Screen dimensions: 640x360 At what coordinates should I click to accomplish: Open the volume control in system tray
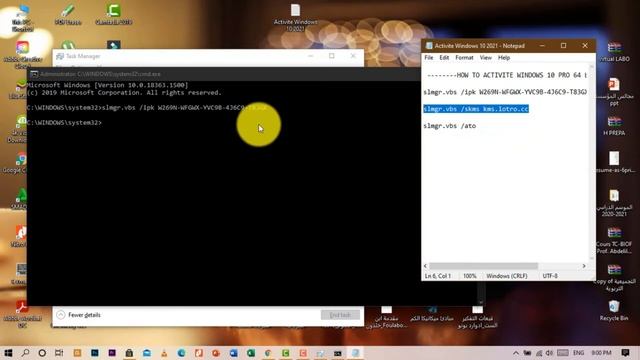click(x=549, y=353)
